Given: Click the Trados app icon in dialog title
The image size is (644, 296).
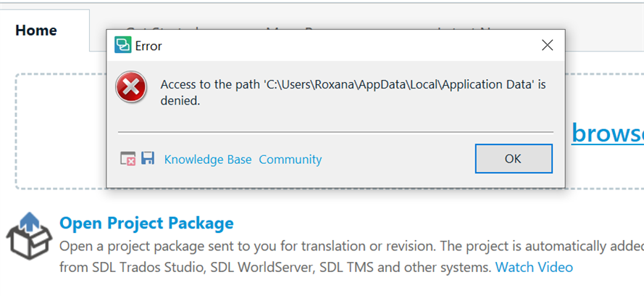Looking at the screenshot, I should click(x=122, y=45).
